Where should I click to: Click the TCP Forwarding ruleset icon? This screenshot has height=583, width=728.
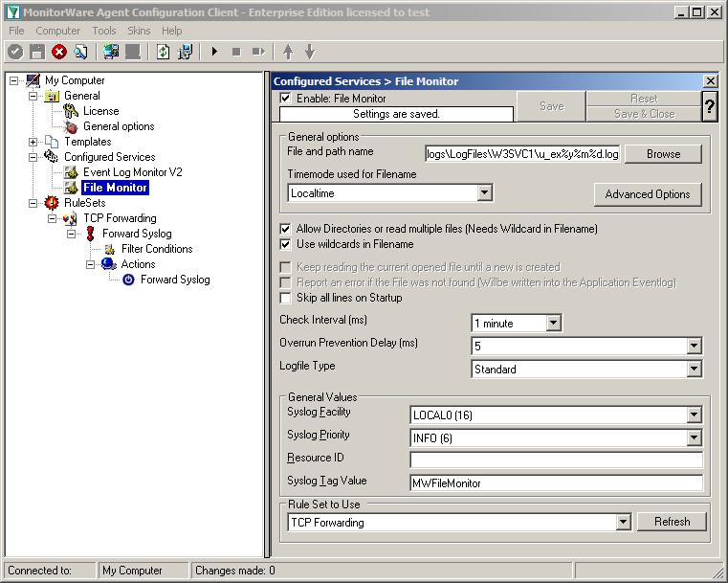(70, 218)
